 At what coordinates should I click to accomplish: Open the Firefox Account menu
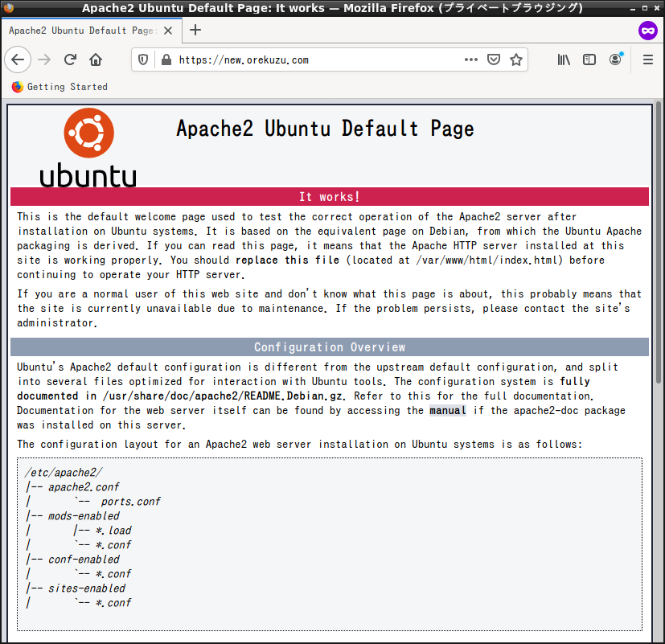click(x=615, y=59)
